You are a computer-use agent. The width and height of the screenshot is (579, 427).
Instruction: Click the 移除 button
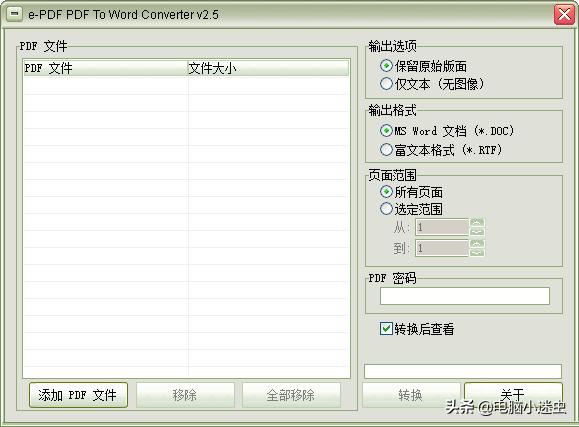(185, 395)
